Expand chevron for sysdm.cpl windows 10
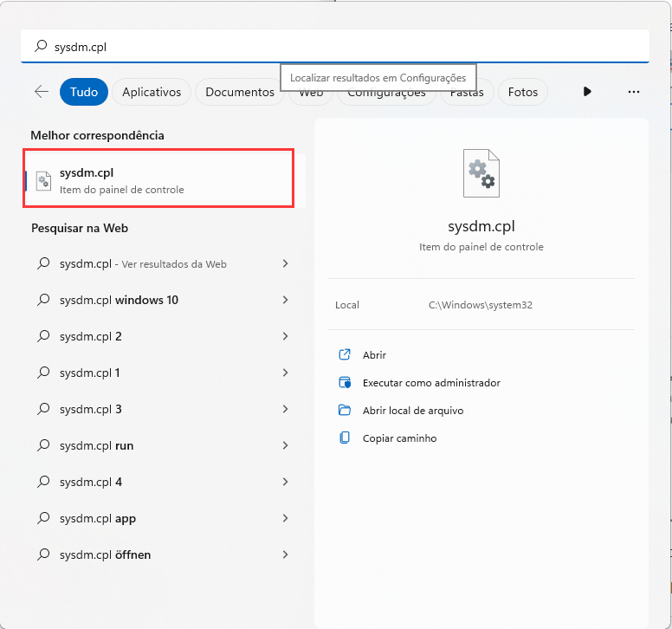Screen dimensions: 672x629 (x=285, y=300)
